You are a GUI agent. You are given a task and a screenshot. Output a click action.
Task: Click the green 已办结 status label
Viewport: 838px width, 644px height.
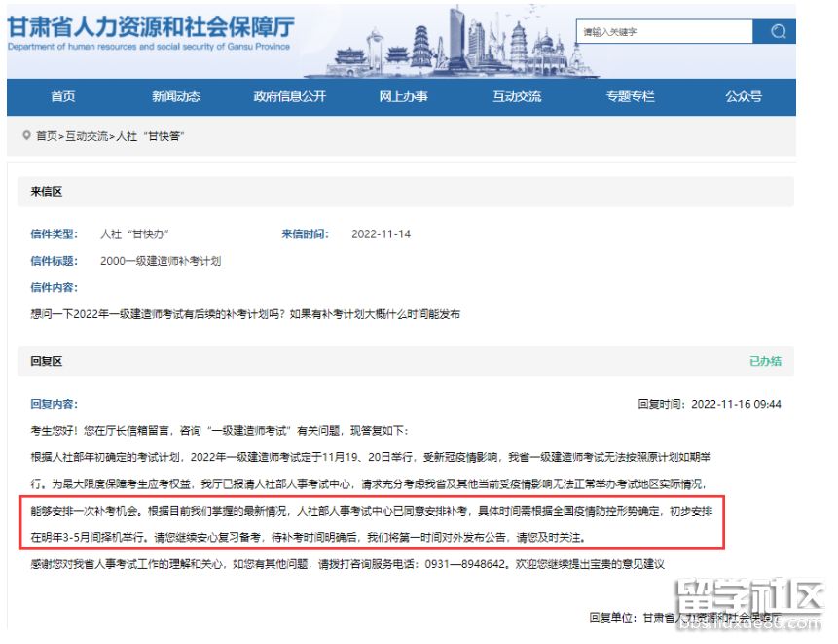coord(765,361)
